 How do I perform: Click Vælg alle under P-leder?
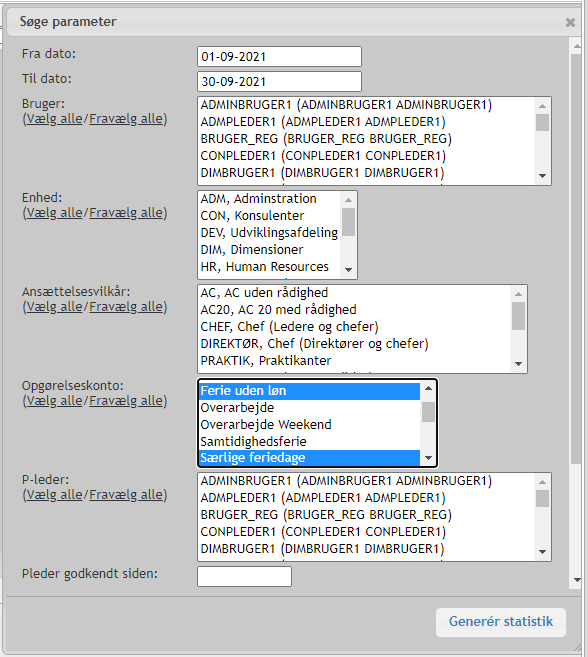coord(54,494)
